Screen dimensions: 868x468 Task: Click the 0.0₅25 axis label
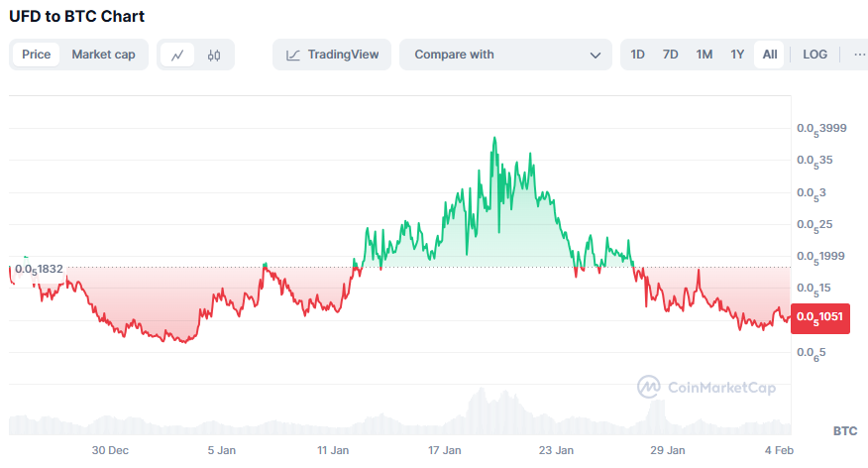(814, 225)
